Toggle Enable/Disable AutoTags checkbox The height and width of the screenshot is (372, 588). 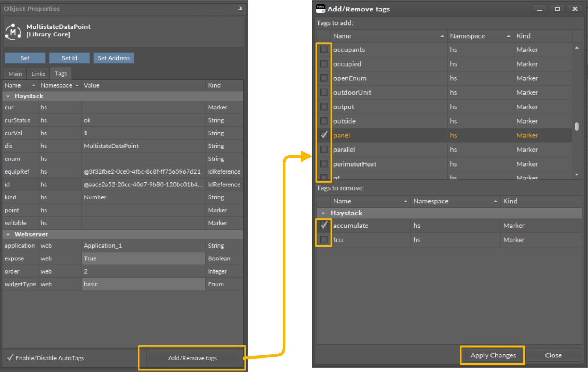pos(10,357)
